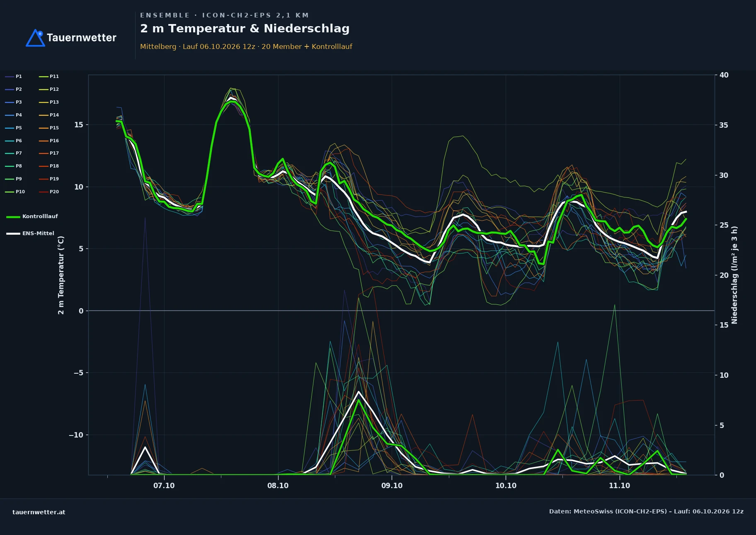Select legend entry P13
The width and height of the screenshot is (756, 535).
pos(49,102)
